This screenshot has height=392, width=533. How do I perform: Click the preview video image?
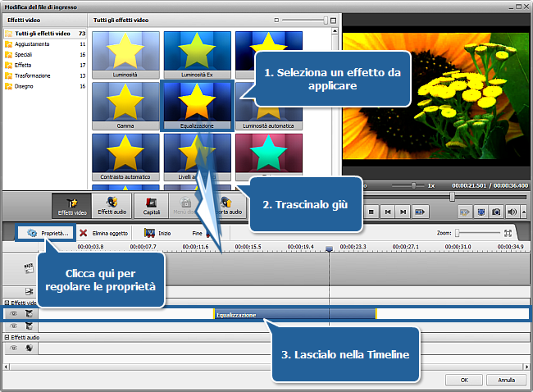pyautogui.click(x=436, y=96)
